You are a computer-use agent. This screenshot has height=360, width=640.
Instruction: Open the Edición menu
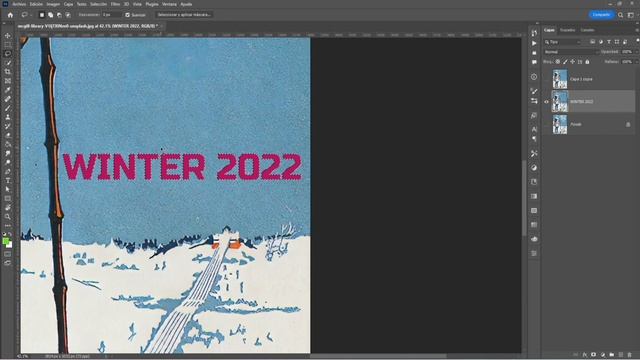coord(36,4)
